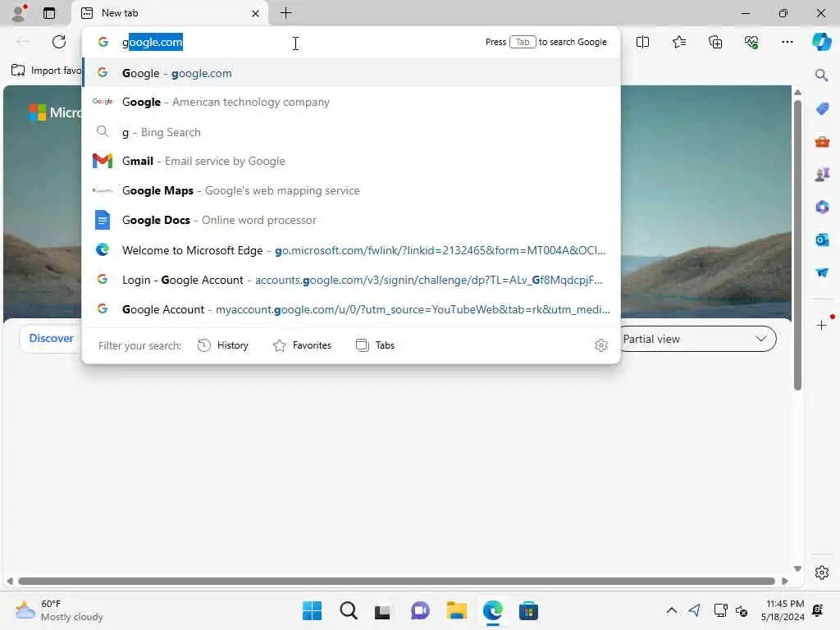Click the Refresh page icon
Image resolution: width=840 pixels, height=630 pixels.
click(59, 42)
